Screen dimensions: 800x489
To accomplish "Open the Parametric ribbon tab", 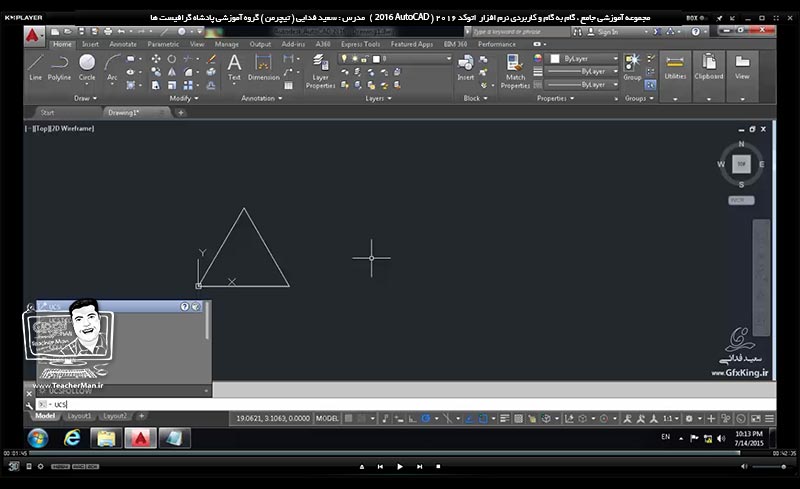I will click(163, 44).
